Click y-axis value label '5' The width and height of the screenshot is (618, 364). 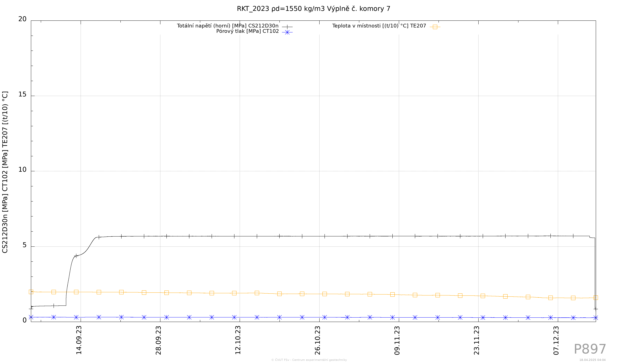[x=25, y=245]
